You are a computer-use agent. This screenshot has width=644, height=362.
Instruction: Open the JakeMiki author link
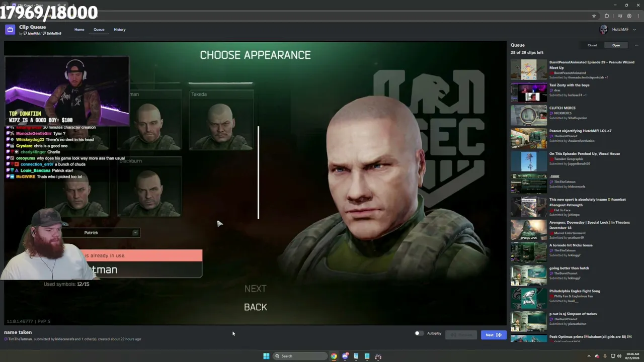click(32, 34)
